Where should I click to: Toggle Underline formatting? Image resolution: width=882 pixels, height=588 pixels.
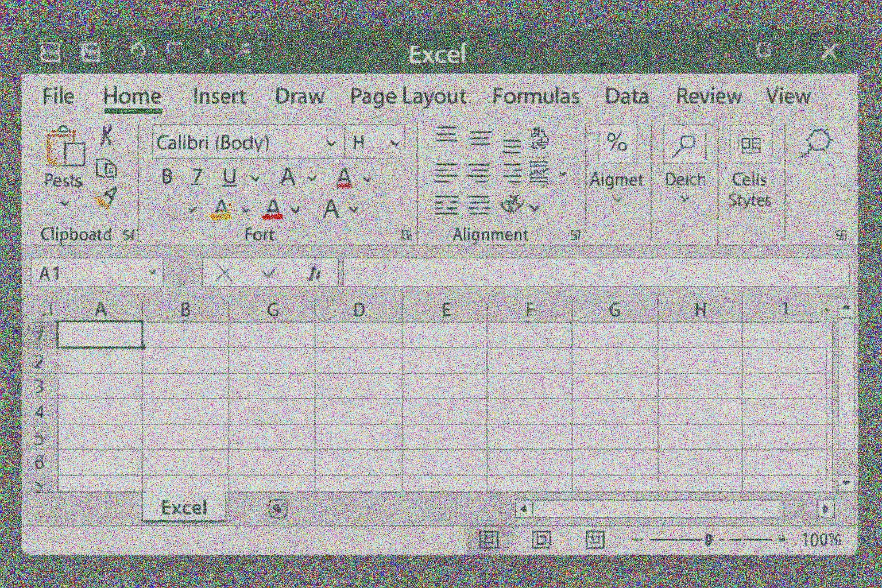point(229,177)
